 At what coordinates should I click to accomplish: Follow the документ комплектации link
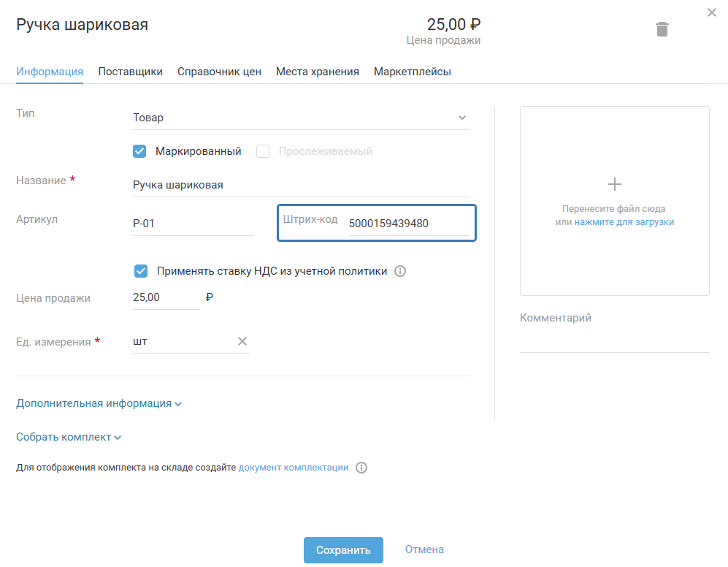294,468
